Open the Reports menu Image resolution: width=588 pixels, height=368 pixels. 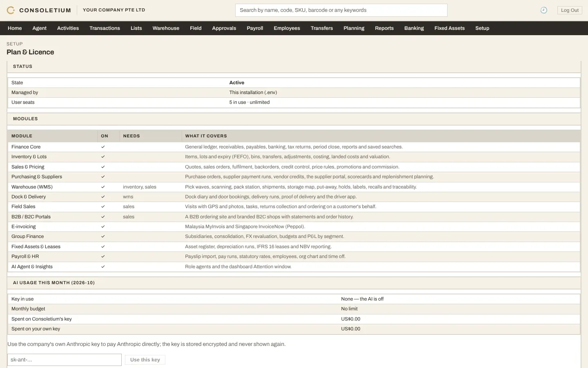click(384, 28)
